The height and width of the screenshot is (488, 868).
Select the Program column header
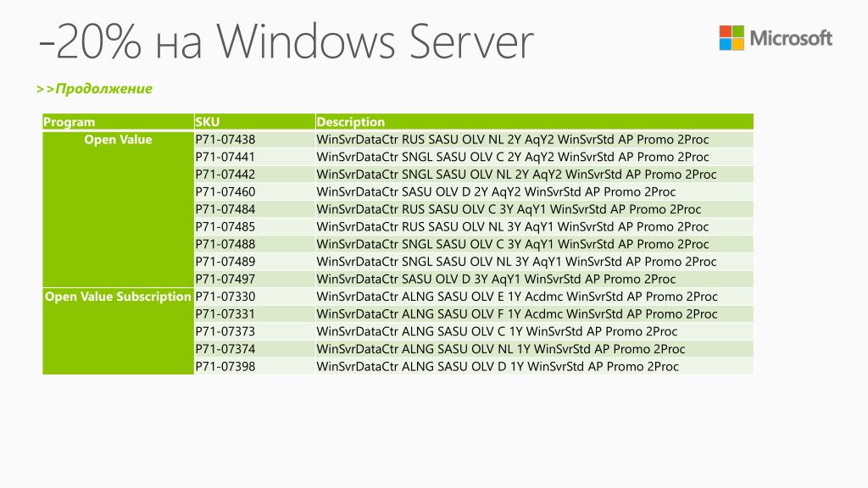coord(118,122)
